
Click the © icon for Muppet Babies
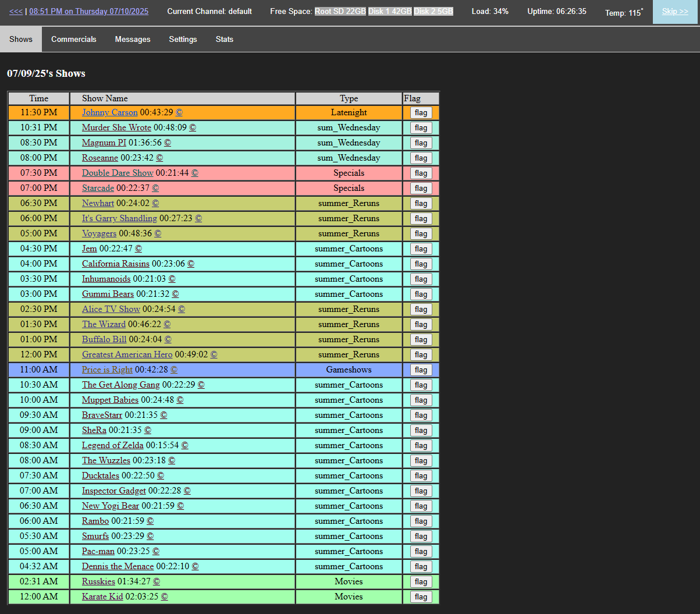coord(180,400)
